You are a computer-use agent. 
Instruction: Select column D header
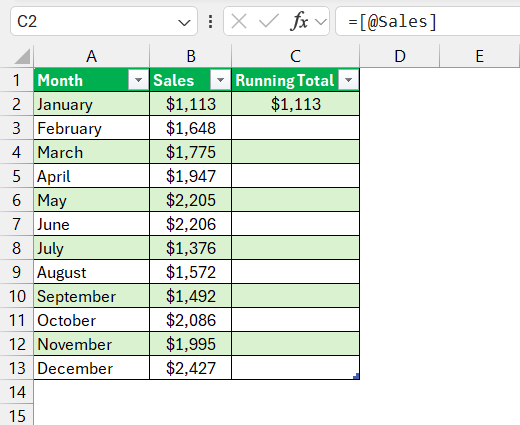[x=400, y=56]
